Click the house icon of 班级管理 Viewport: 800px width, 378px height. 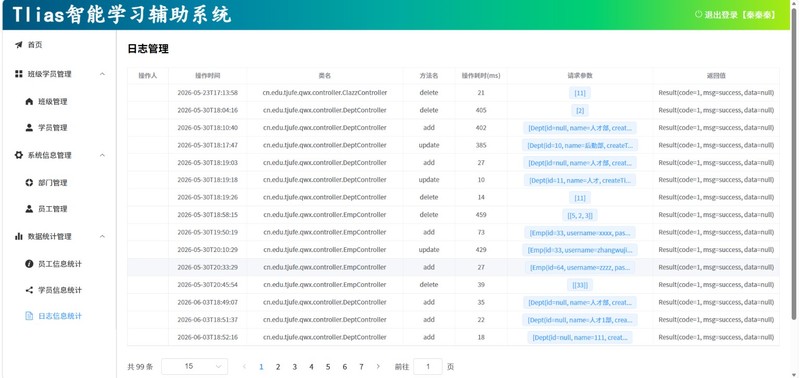(x=29, y=102)
